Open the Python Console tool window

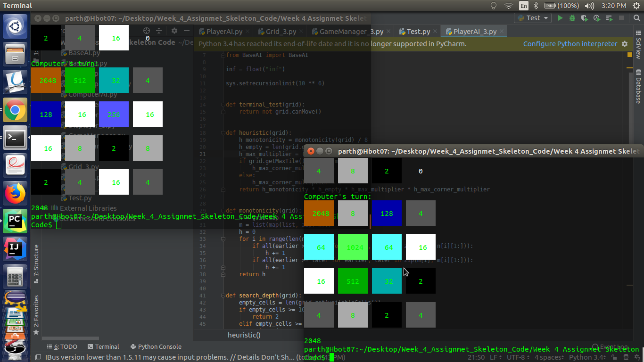(156, 346)
